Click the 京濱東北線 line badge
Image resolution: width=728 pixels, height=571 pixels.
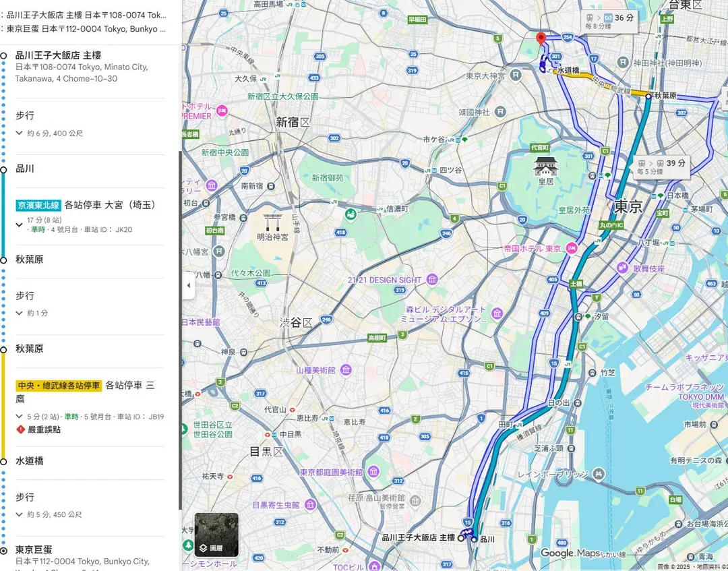pos(38,205)
